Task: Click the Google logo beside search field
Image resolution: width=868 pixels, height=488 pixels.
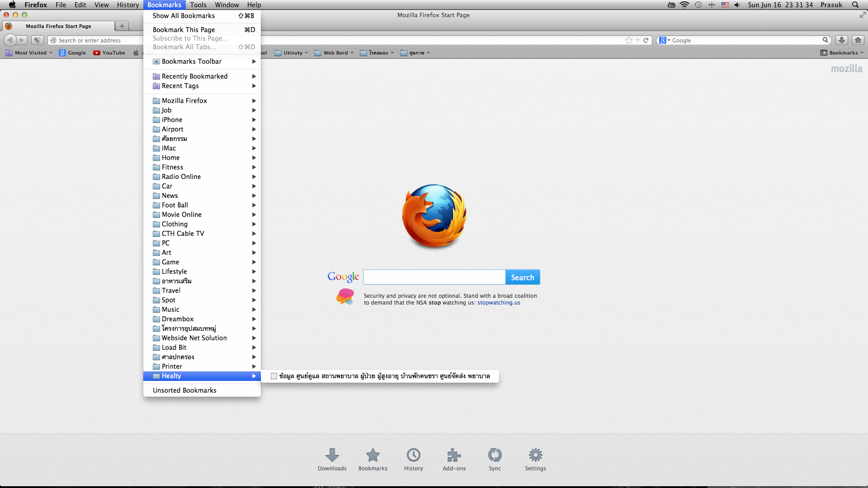Action: (343, 277)
